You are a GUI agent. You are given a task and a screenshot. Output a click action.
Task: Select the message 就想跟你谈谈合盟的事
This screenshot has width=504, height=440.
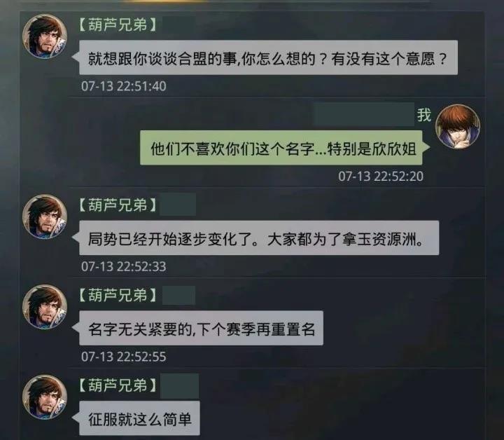268,58
